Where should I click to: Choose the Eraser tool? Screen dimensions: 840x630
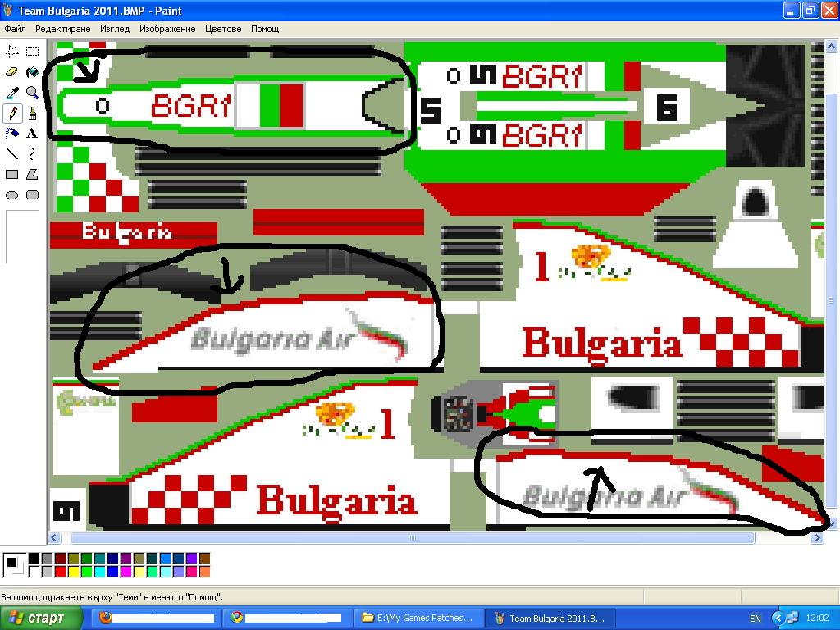point(12,72)
